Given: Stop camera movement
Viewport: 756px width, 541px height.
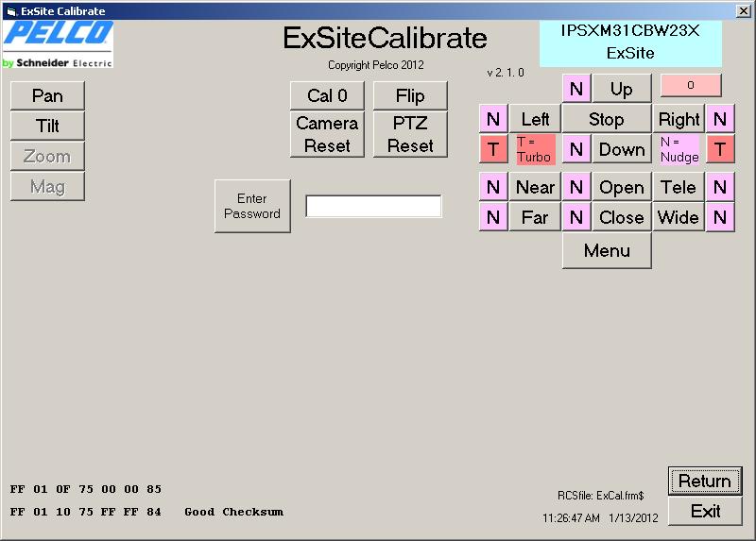Looking at the screenshot, I should coord(607,119).
